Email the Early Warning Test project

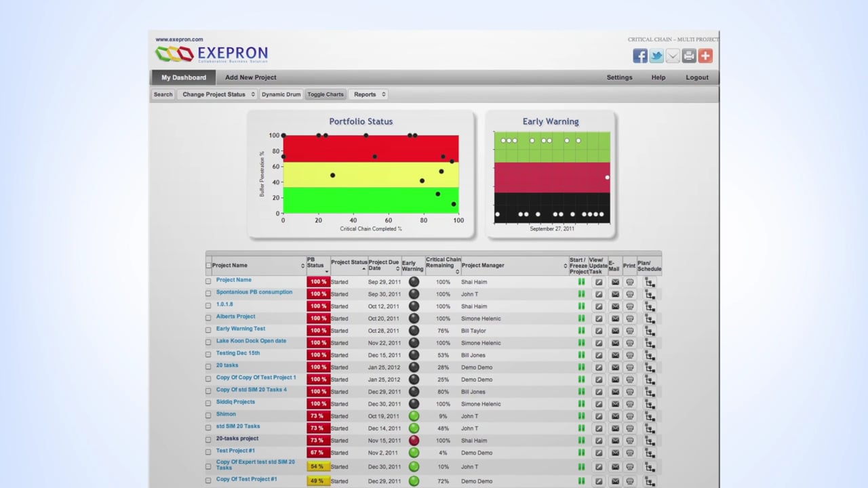click(615, 331)
